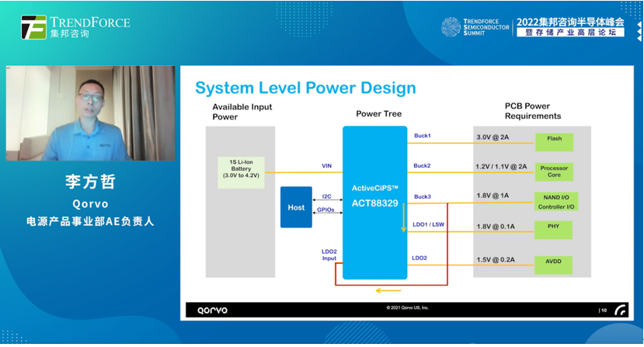
Task: Click the 'Buck2' label
Action: click(x=422, y=165)
